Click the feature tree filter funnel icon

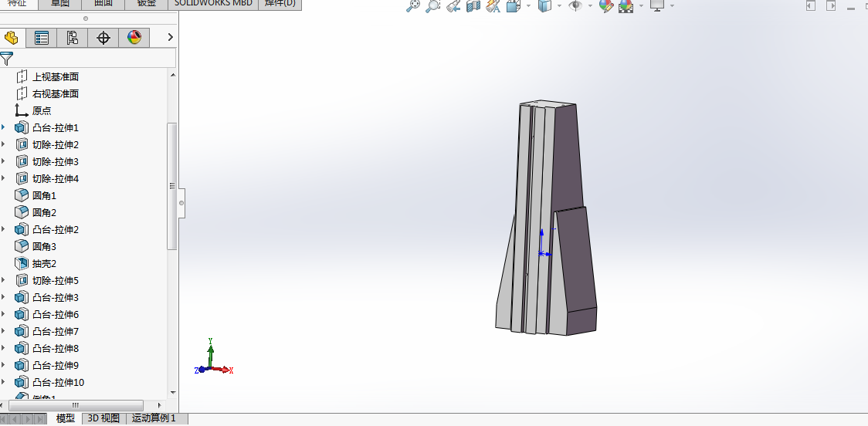(x=6, y=58)
